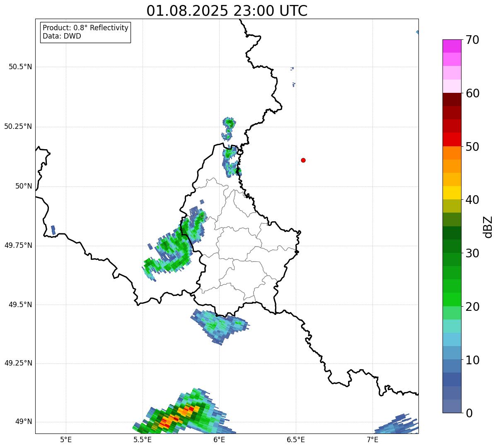The width and height of the screenshot is (498, 448).
Task: Click the small echo cell near 50.25°N 6°E
Action: [228, 128]
